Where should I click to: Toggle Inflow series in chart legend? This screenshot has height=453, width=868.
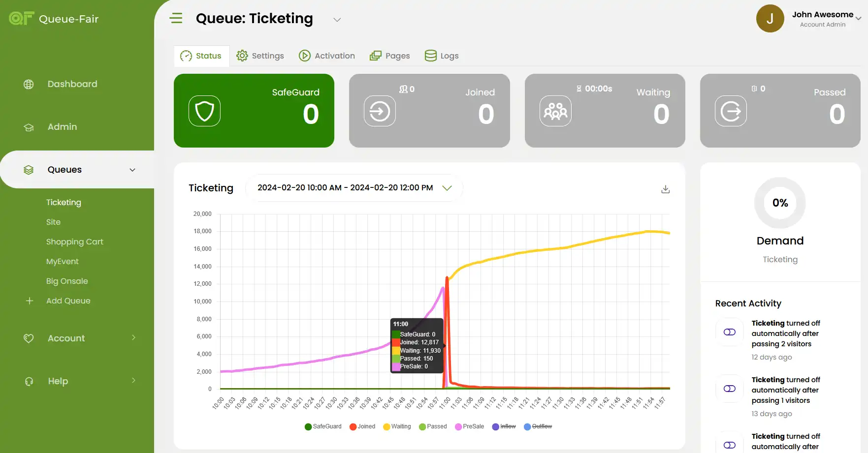click(504, 426)
